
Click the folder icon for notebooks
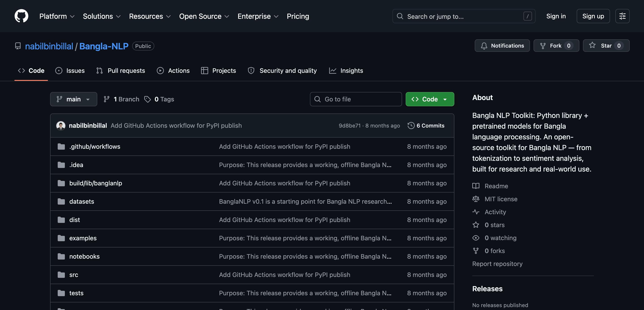pyautogui.click(x=61, y=257)
